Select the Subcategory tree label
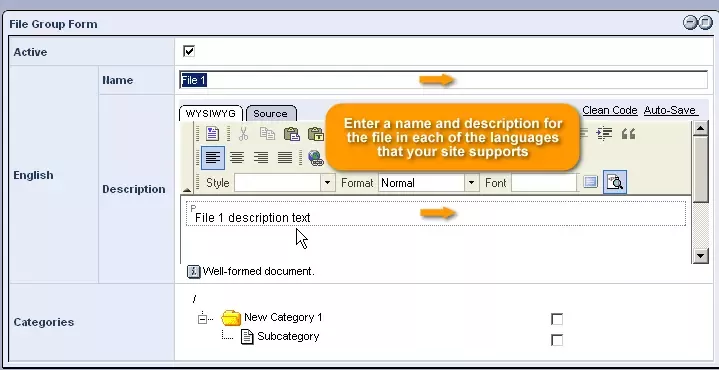Screen dimensions: 719x370 288,337
